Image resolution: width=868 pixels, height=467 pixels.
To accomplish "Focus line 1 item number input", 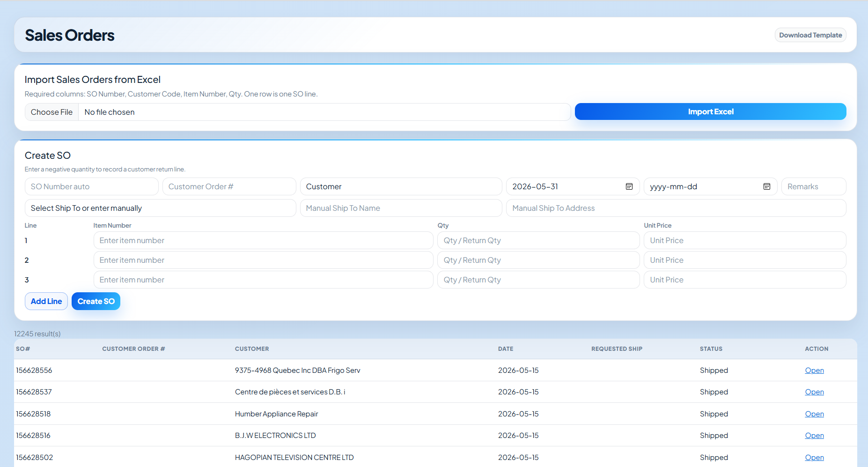I will [264, 240].
